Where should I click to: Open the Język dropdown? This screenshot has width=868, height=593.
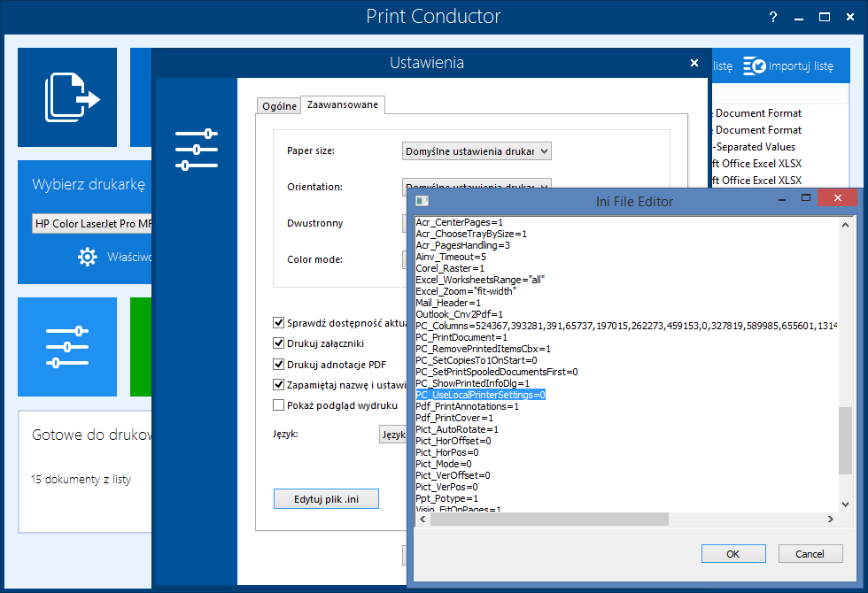pyautogui.click(x=393, y=435)
